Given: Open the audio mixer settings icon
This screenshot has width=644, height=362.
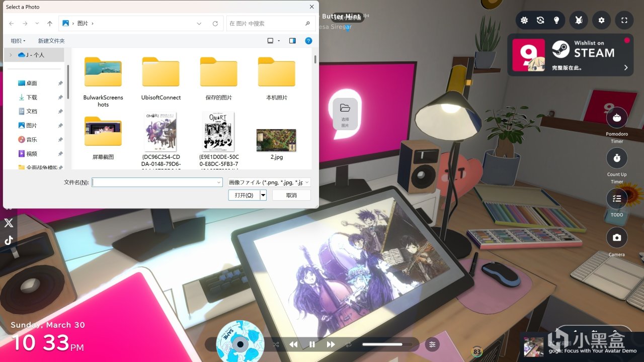Looking at the screenshot, I should (x=432, y=344).
